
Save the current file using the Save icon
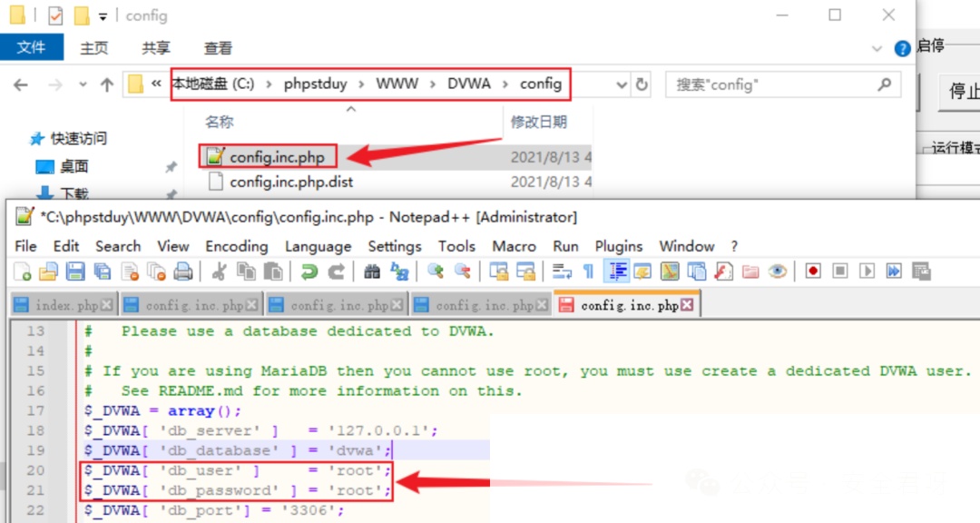(75, 271)
